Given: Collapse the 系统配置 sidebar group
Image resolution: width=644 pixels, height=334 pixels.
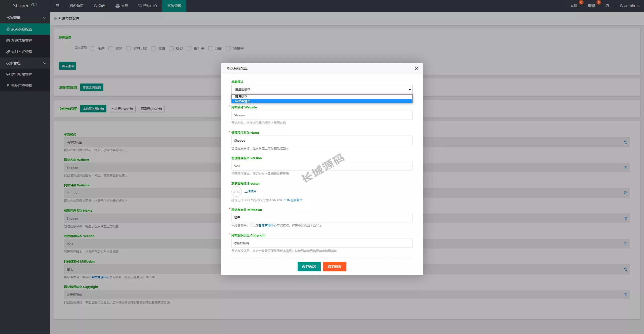Looking at the screenshot, I should click(25, 18).
